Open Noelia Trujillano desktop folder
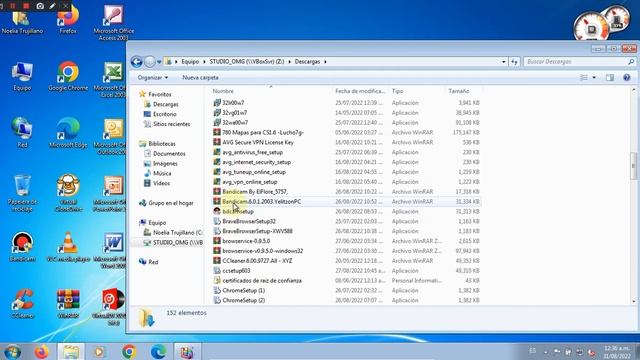 [22, 21]
